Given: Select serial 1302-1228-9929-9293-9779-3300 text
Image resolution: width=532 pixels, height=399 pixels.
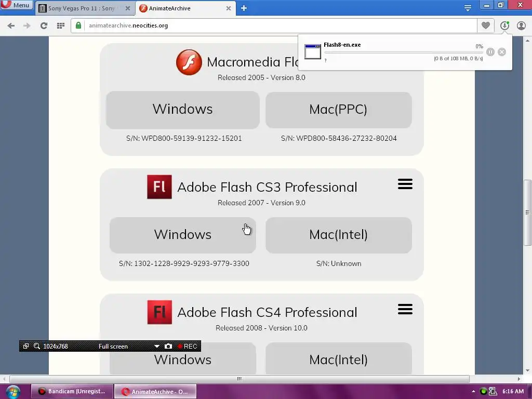Looking at the screenshot, I should (192, 263).
